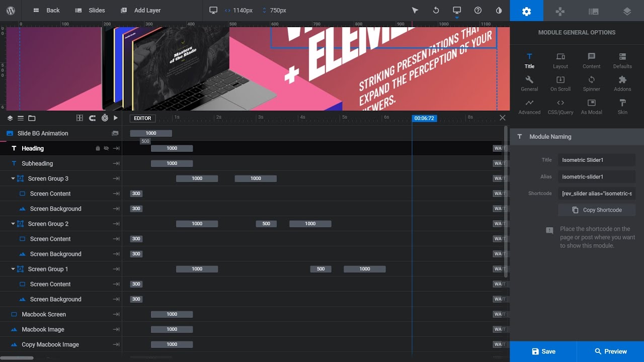Screen dimensions: 644x362
Task: Edit the Alias field isometric-slider1
Action: [597, 177]
